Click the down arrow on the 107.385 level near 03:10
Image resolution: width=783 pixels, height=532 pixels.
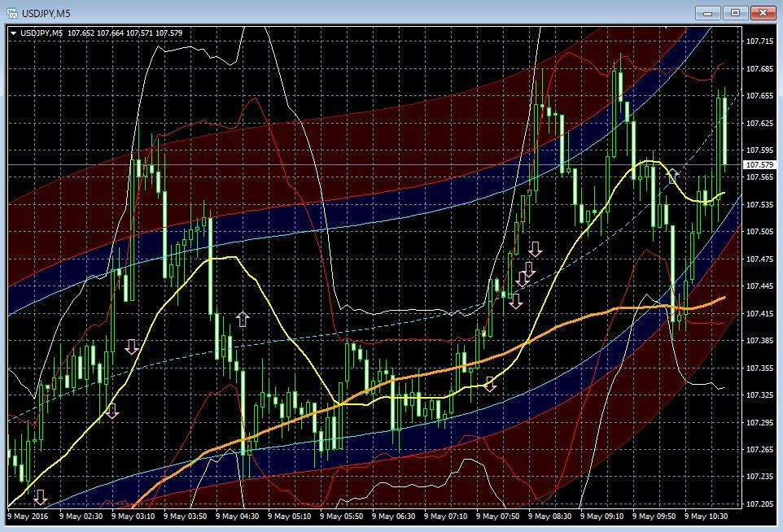[x=131, y=347]
